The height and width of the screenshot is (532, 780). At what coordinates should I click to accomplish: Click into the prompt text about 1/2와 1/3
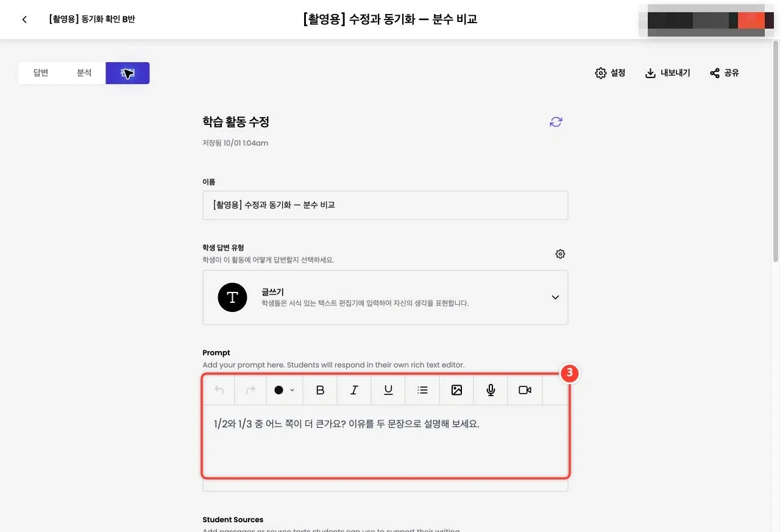[x=346, y=424]
